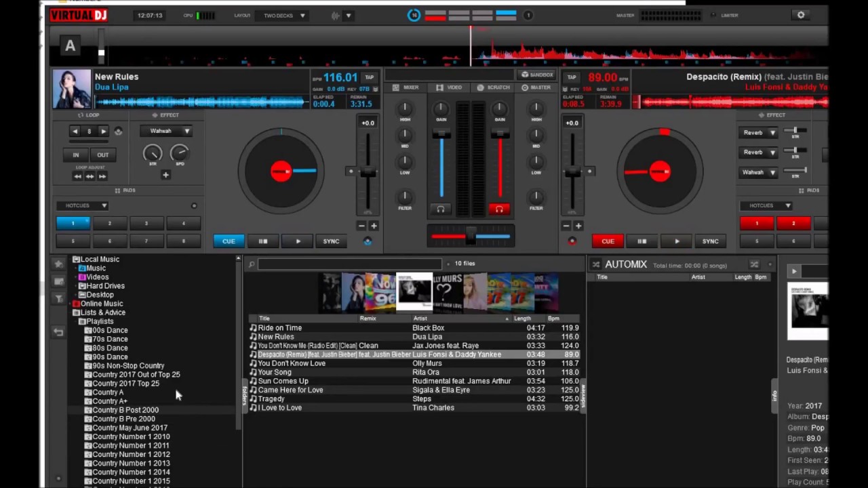Play the left deck

[x=298, y=241]
